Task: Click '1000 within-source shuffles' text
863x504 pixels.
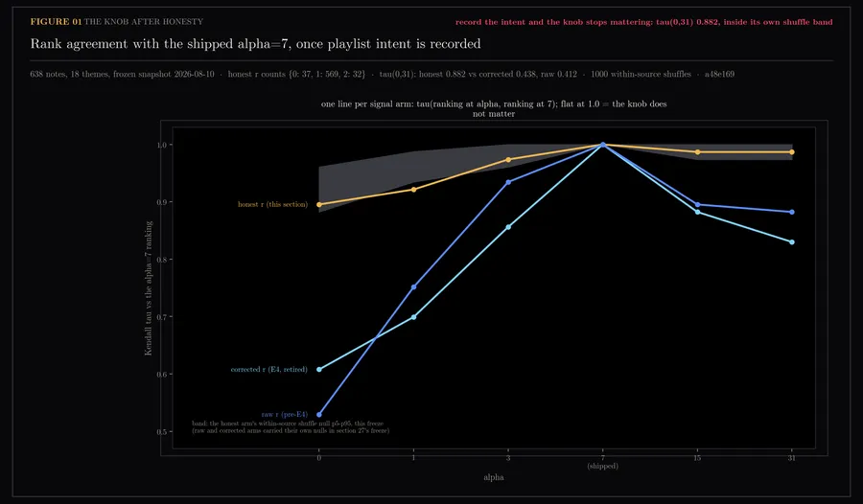Action: click(x=641, y=75)
